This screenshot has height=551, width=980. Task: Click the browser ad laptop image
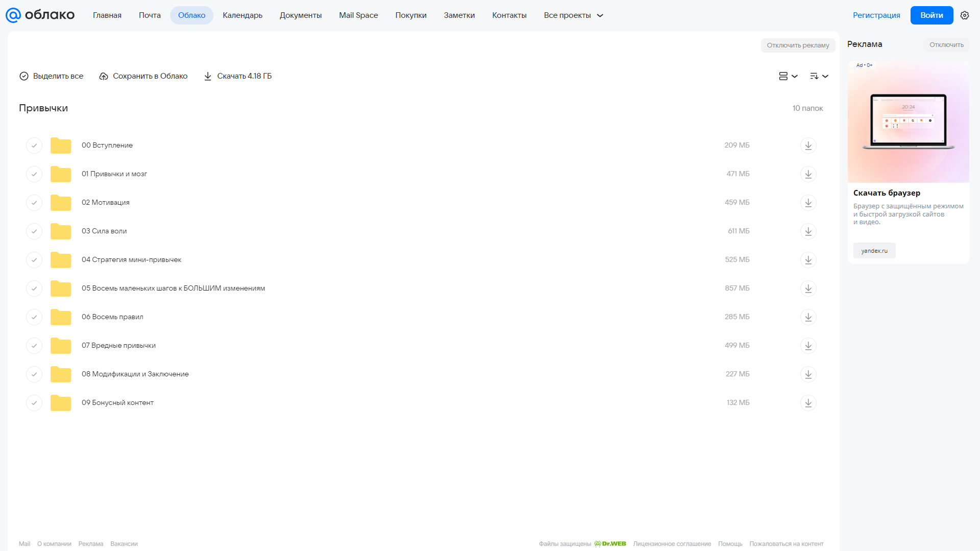[x=908, y=122]
